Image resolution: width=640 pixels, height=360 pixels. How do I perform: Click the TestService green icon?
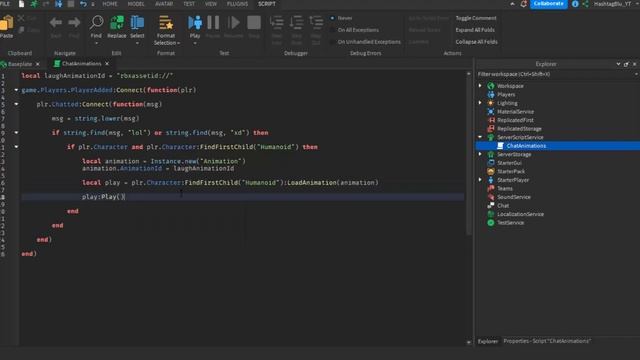491,223
